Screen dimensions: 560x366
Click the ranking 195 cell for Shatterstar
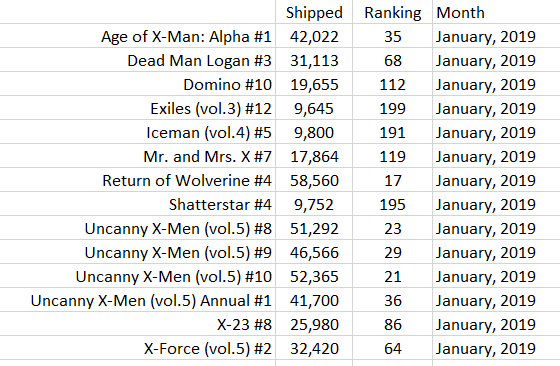[x=392, y=204]
